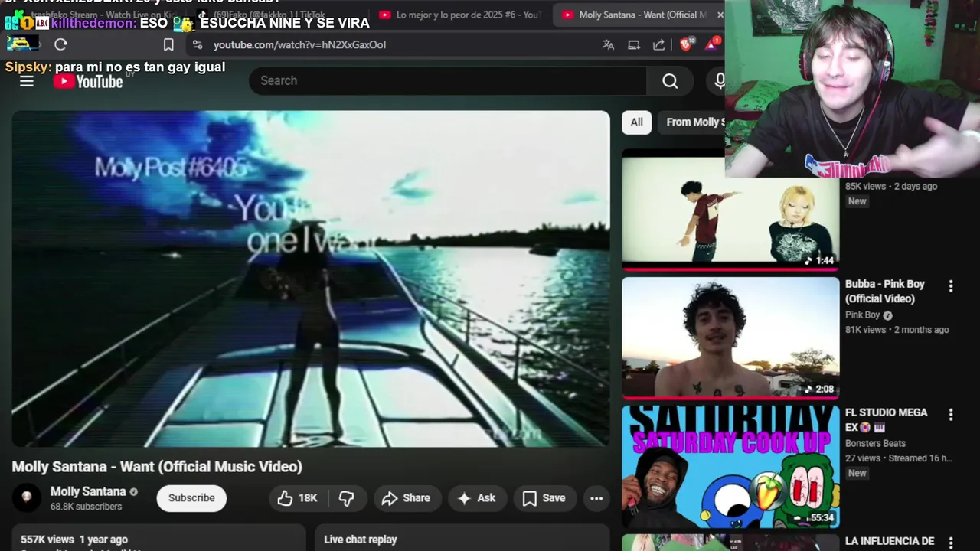Screen dimensions: 980x551
Task: Click the Want music video player
Action: click(311, 279)
